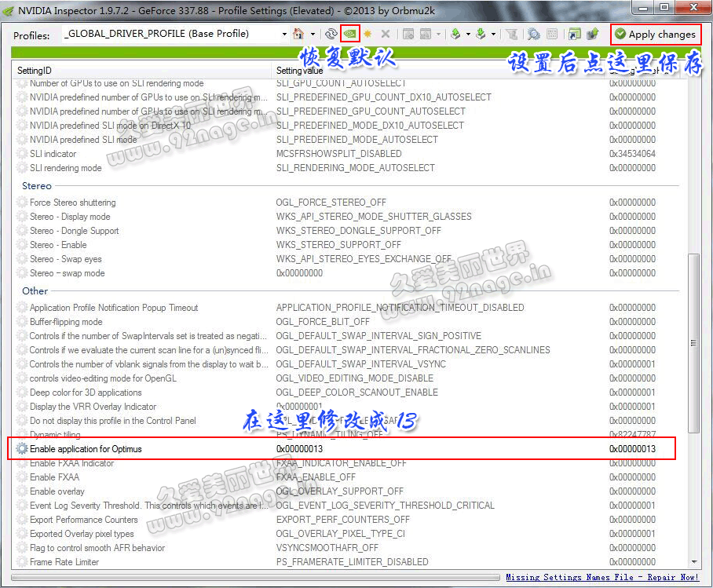
Task: Click the gear icon beside Deep color for 3D applications
Action: tap(22, 393)
